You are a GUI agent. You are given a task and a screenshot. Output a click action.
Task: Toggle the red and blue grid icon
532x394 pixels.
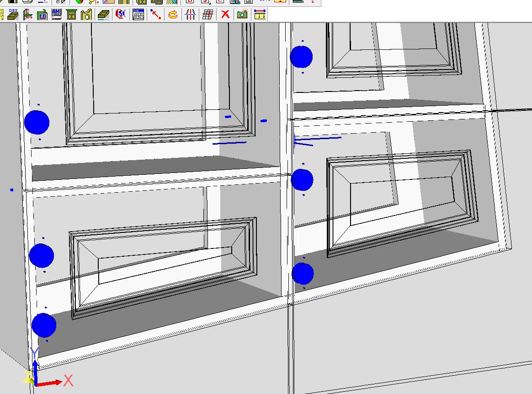point(207,14)
